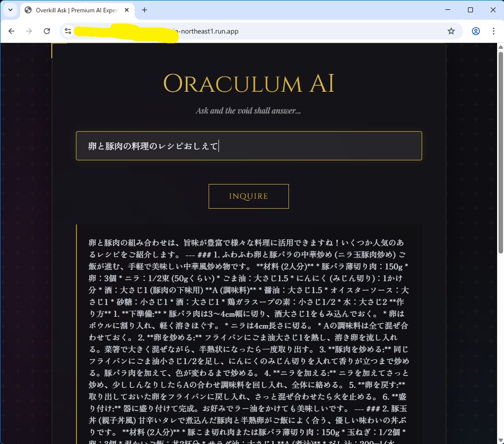
Task: Click the Oraculum AI title heading
Action: coord(249,83)
